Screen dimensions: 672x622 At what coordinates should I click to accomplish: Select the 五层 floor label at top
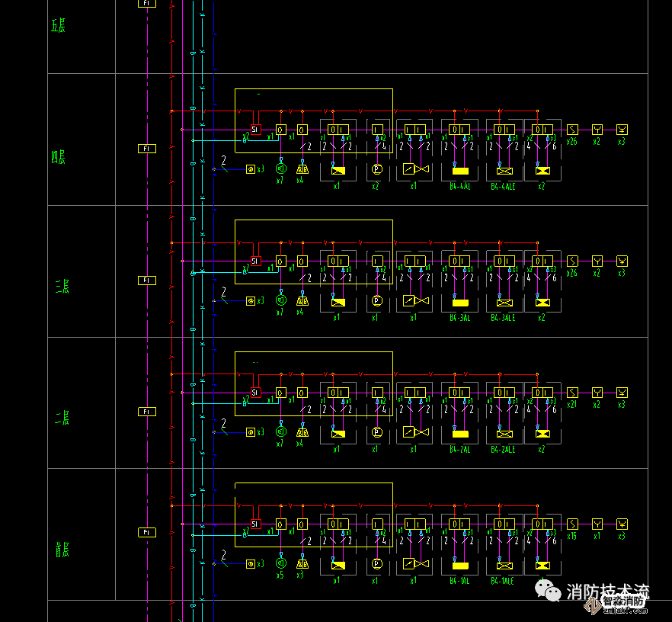[58, 26]
